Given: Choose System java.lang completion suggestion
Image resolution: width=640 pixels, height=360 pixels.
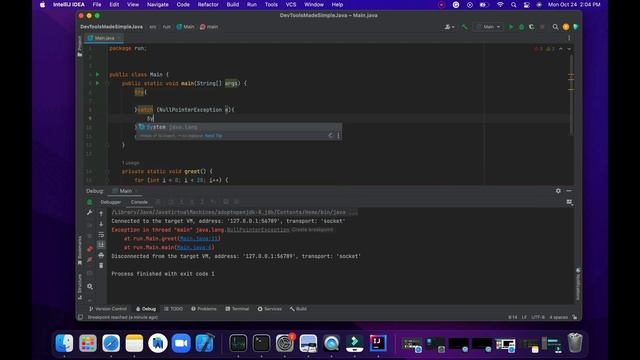Looking at the screenshot, I should (238, 127).
